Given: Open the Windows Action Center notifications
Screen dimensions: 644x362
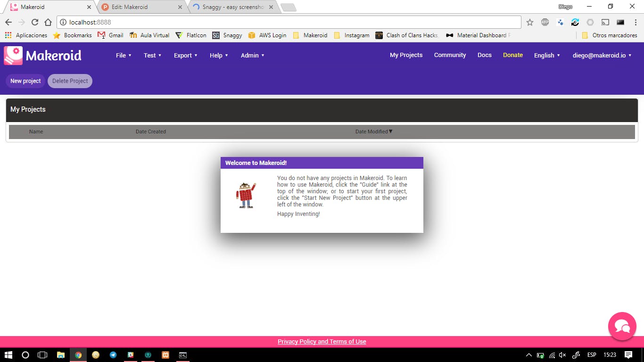Looking at the screenshot, I should pyautogui.click(x=628, y=355).
